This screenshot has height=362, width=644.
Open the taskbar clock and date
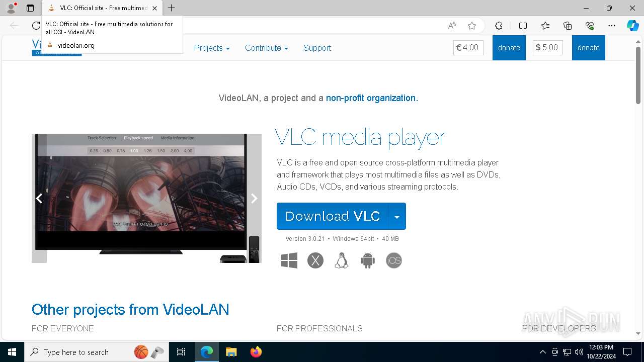pyautogui.click(x=601, y=352)
